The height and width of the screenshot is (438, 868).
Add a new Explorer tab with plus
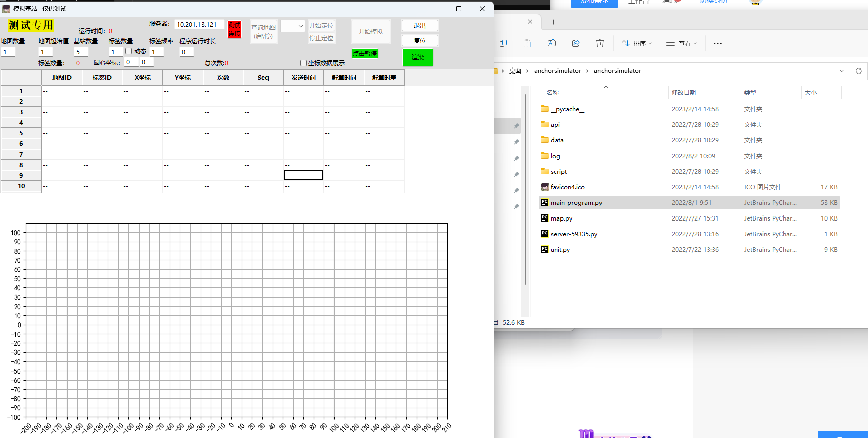[553, 22]
